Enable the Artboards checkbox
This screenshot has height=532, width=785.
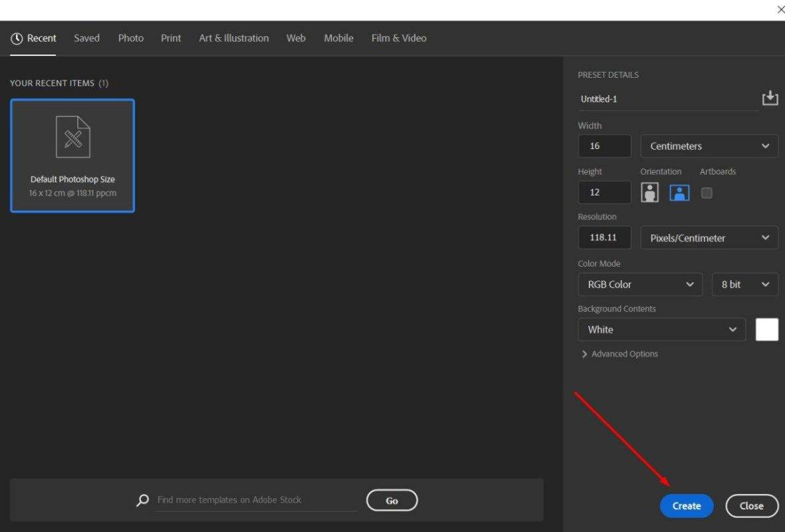(706, 193)
